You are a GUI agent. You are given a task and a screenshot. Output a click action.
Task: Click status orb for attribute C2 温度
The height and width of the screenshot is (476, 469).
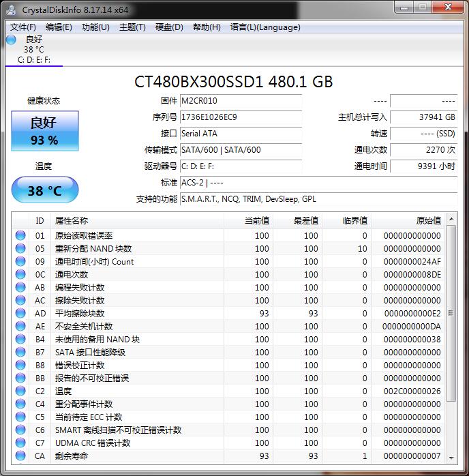click(20, 391)
